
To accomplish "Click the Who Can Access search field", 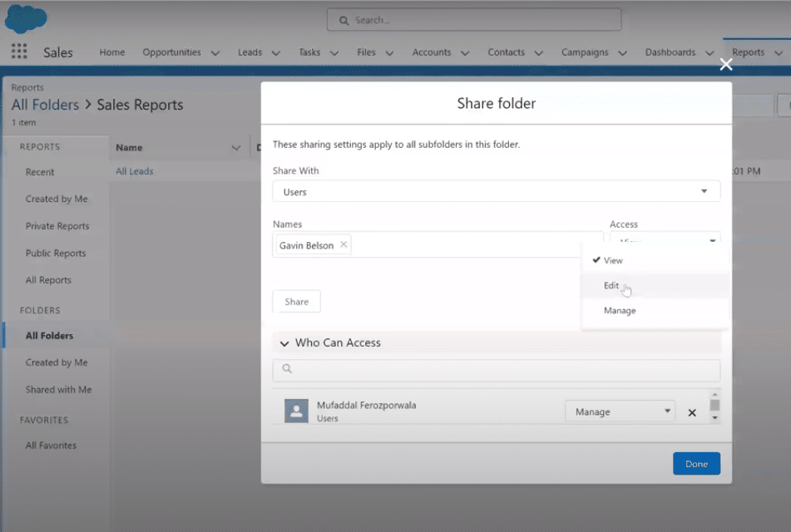I will [497, 370].
